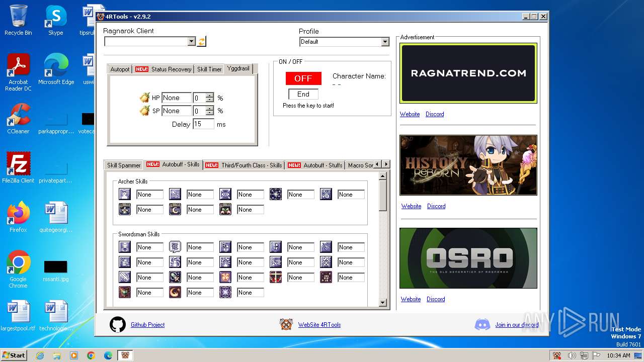Open the WebSite 4RTools link
The height and width of the screenshot is (362, 644).
pos(319,325)
